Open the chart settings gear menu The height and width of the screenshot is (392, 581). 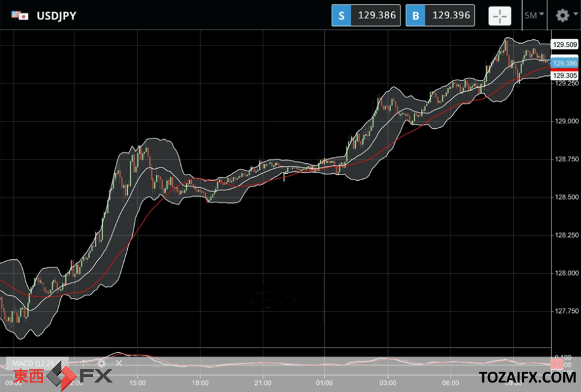point(563,16)
